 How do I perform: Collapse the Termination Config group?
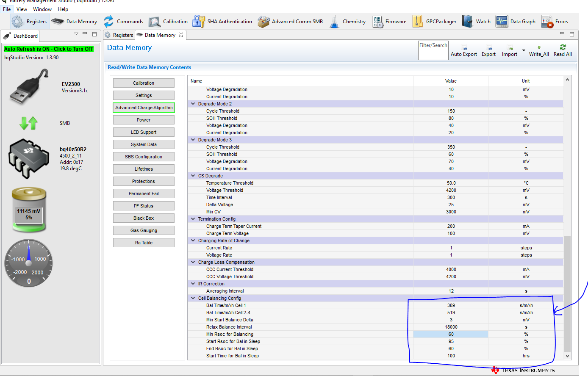pyautogui.click(x=193, y=219)
